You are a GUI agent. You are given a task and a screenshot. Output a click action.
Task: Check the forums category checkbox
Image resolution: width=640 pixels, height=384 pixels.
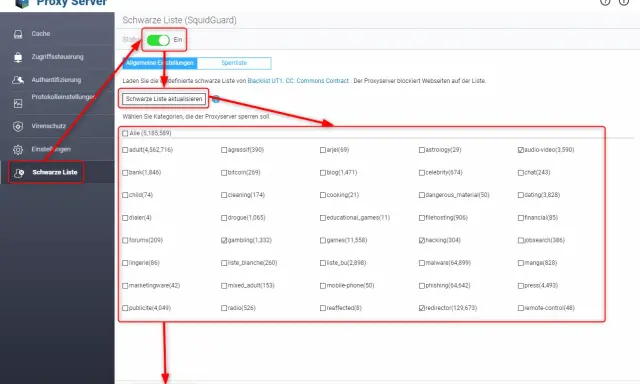pos(125,240)
